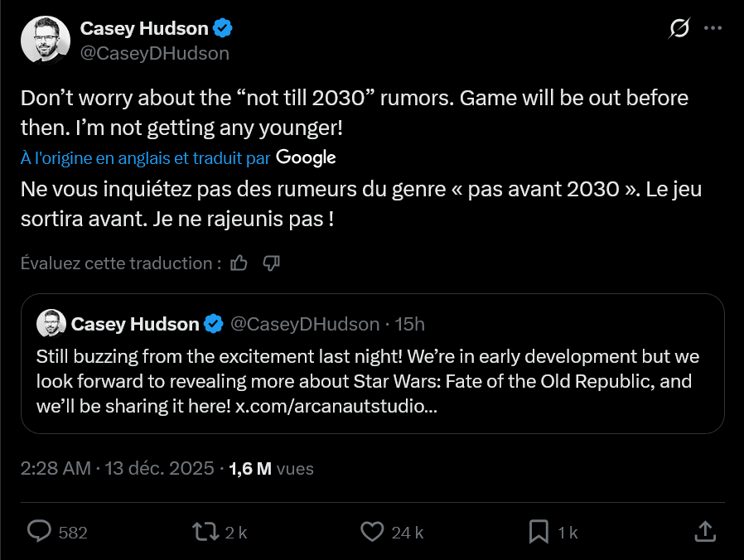Open the tweet timestamp 2:28 AM · 13 déc. 2025
This screenshot has height=560, width=744.
pyautogui.click(x=116, y=468)
